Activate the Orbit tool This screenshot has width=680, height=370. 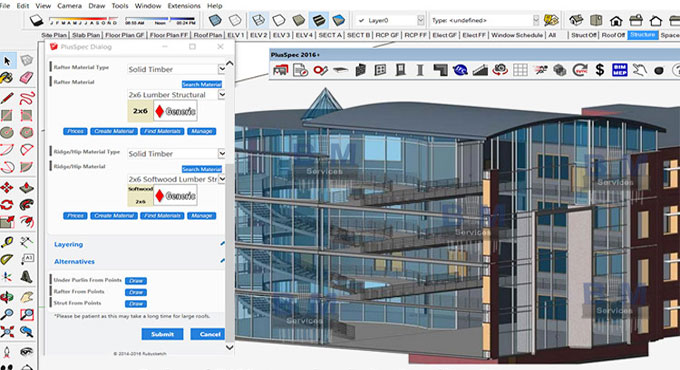(7, 297)
